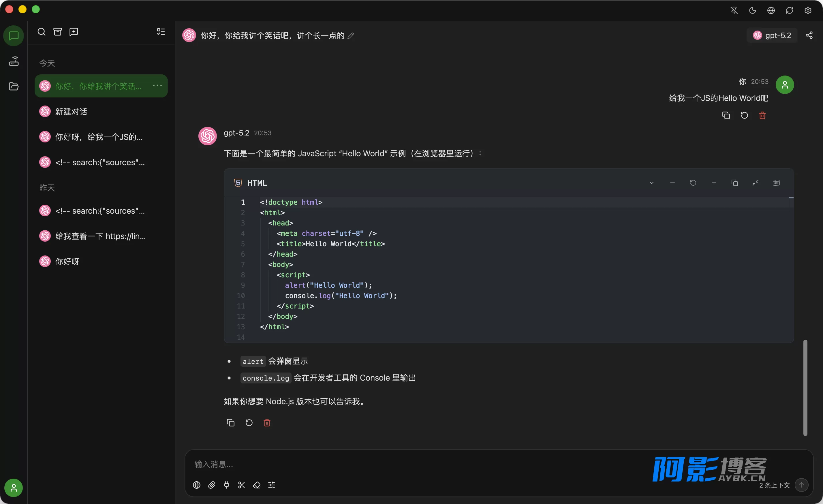Open more options for selected conversation
Viewport: 823px width, 504px height.
157,86
